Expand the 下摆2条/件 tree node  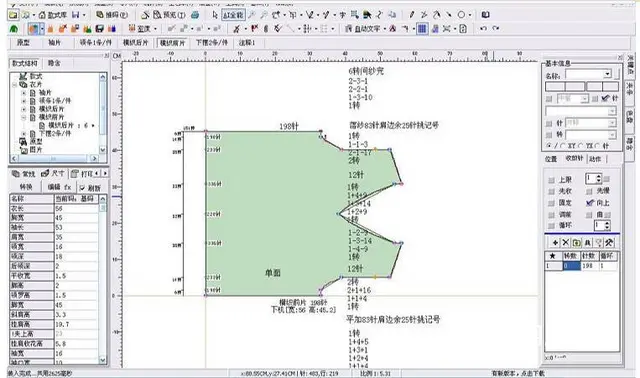[23, 133]
